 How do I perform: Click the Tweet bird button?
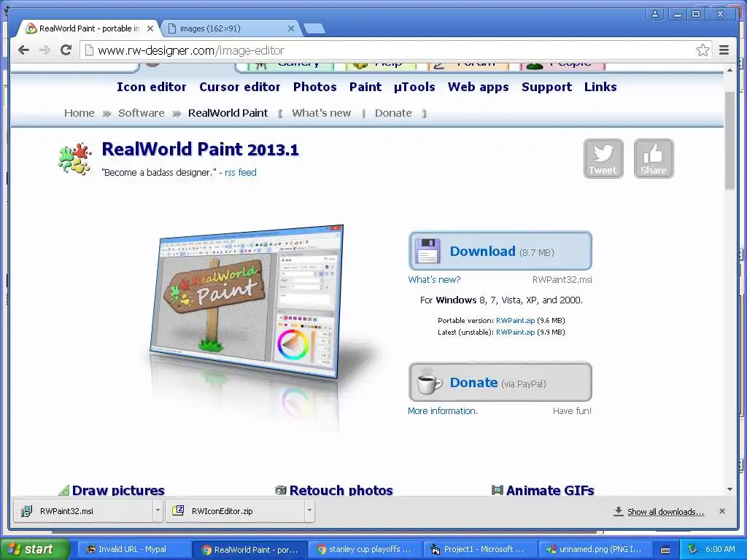tap(603, 158)
